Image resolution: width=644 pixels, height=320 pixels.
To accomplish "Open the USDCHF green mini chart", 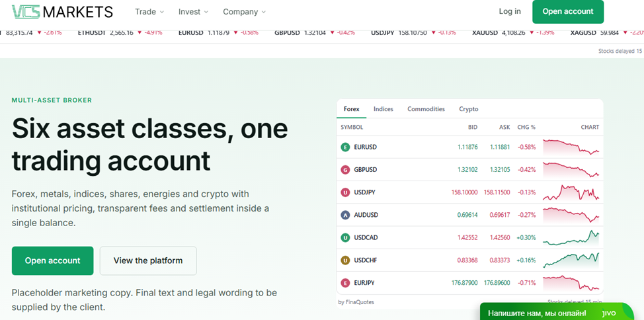I will [571, 260].
